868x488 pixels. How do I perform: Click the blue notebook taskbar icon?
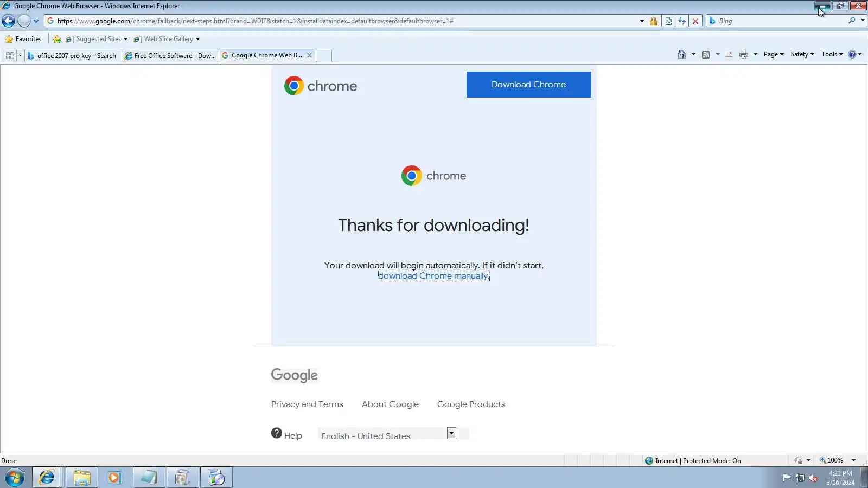[x=149, y=478]
